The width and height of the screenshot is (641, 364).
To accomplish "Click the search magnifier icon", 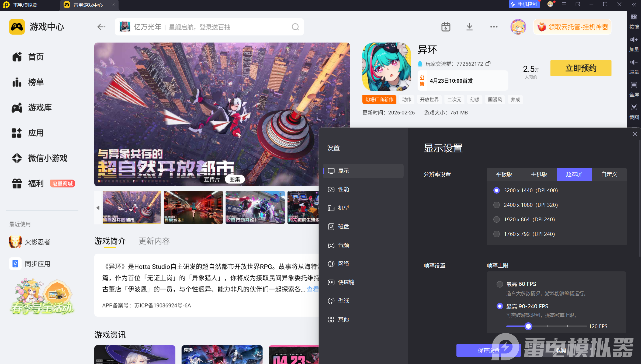I will [x=295, y=27].
